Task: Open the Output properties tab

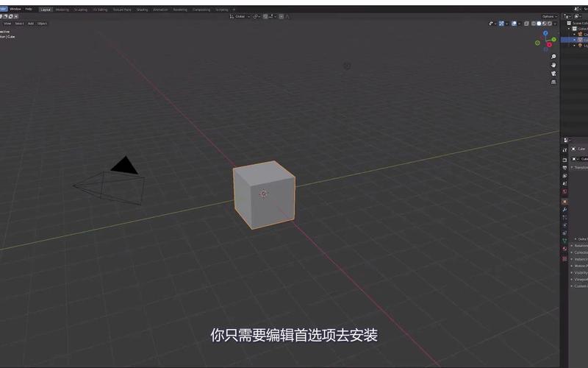Action: (564, 168)
